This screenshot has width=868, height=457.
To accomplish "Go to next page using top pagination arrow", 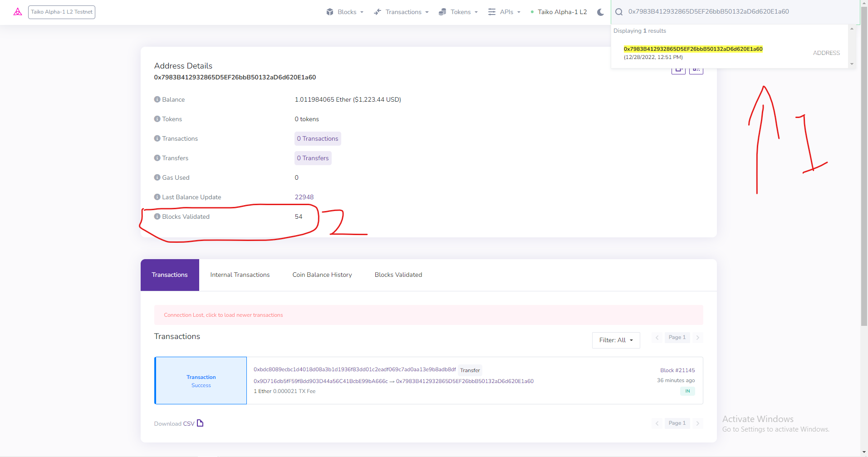I will (x=697, y=338).
